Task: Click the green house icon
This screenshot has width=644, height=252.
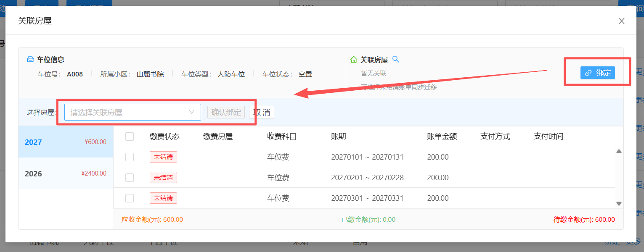Action: pyautogui.click(x=354, y=60)
